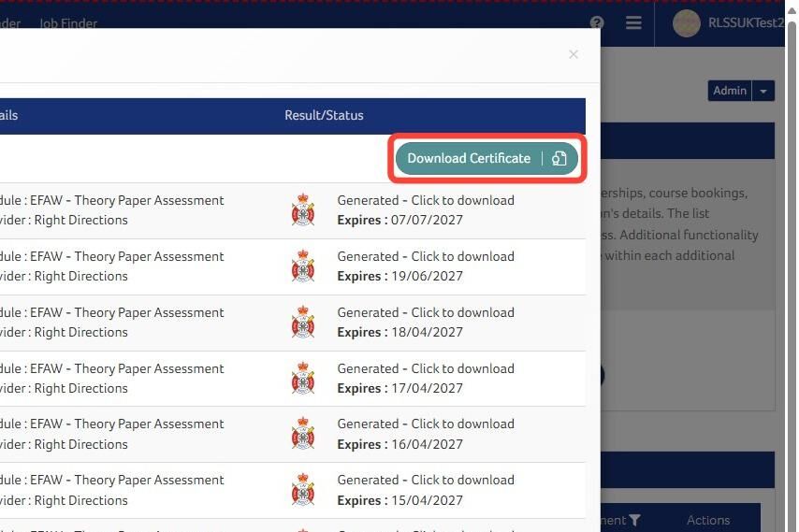Viewport: 799px width, 532px height.
Task: Select the expiry date 19/06/2027
Action: pyautogui.click(x=427, y=276)
